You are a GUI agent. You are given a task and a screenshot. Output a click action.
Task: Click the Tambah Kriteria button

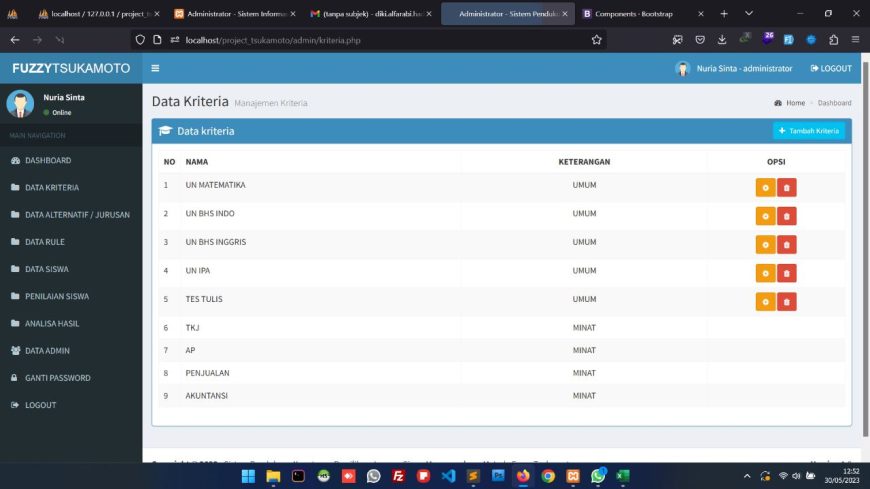coord(808,131)
